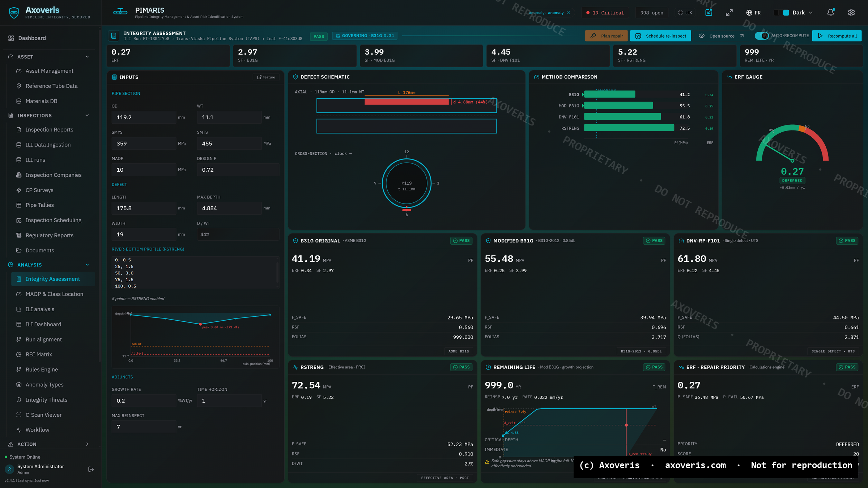Click the defect Length field showing 175.8

(x=144, y=208)
